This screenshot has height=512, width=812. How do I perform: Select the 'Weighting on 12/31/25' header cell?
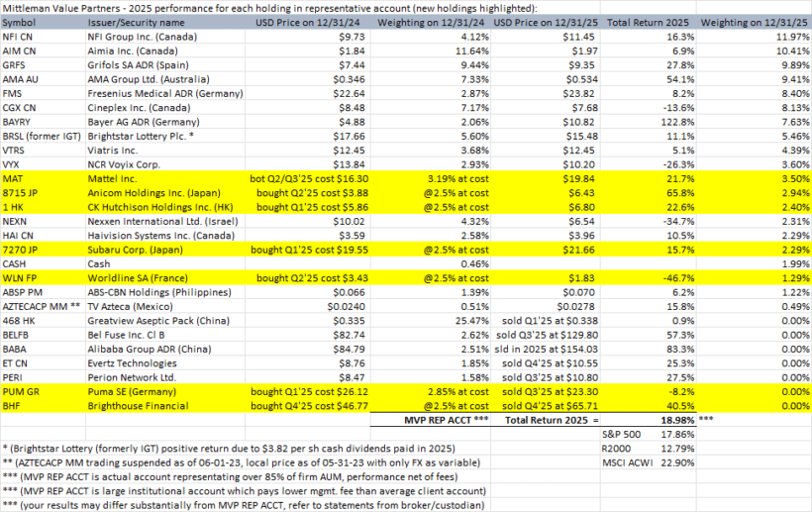[754, 22]
